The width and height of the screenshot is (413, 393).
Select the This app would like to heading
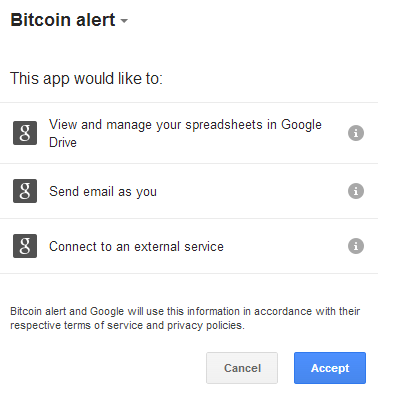point(86,79)
